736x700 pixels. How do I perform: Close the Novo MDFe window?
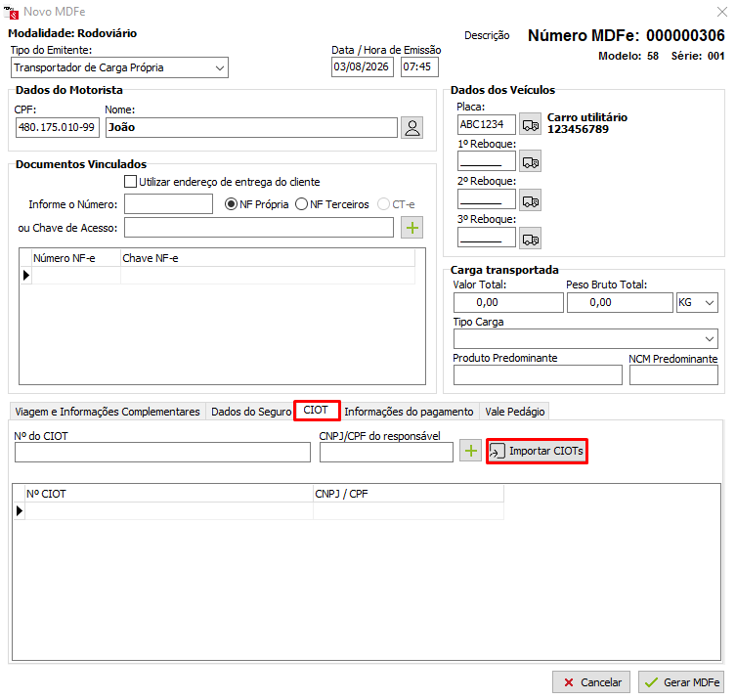pyautogui.click(x=722, y=12)
